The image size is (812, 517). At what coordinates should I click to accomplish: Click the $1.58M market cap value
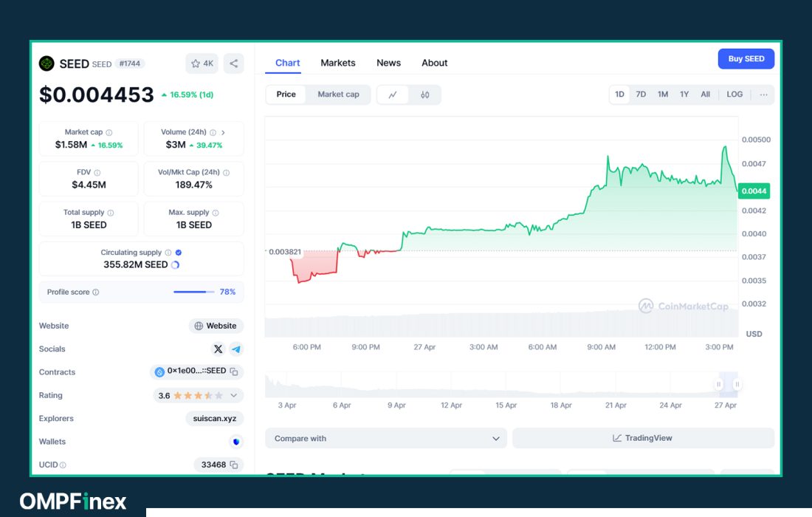(71, 145)
